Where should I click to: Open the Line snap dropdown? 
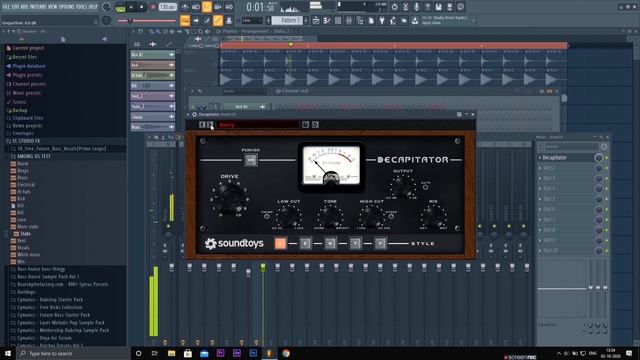coord(252,20)
